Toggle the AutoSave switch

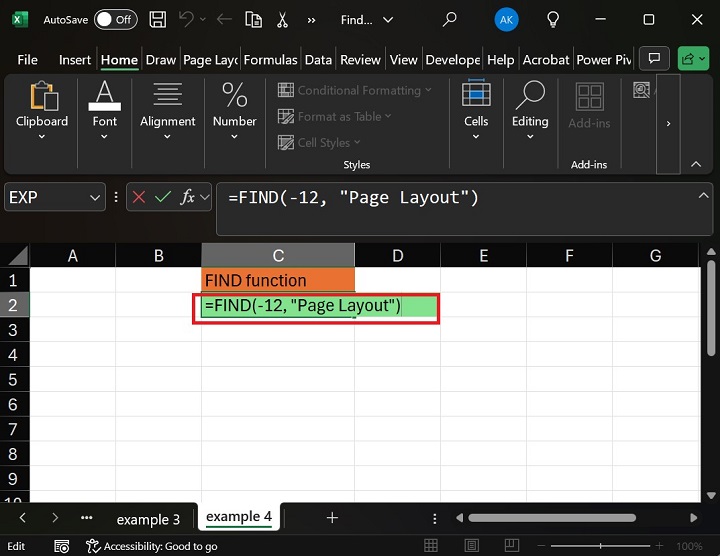tap(115, 19)
